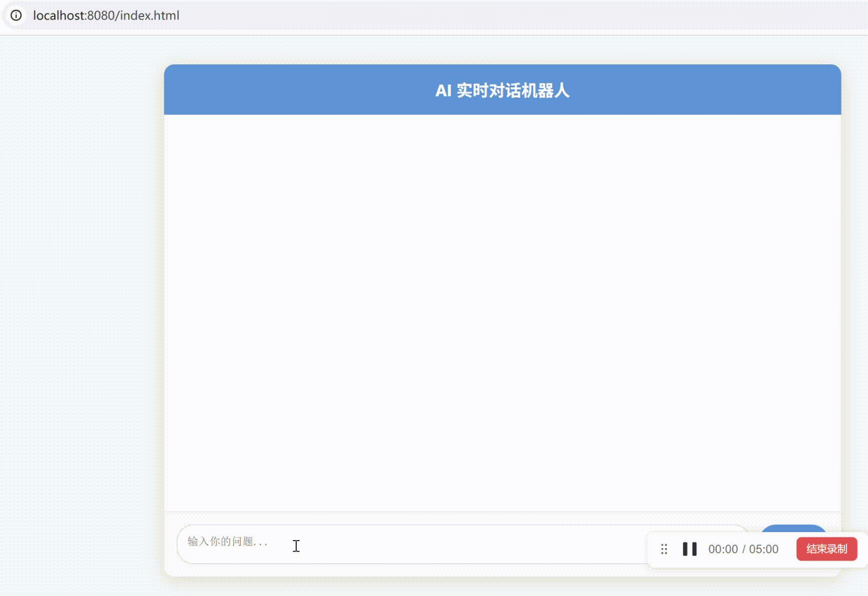
Task: Open site info with the address bar info icon
Action: (x=16, y=15)
